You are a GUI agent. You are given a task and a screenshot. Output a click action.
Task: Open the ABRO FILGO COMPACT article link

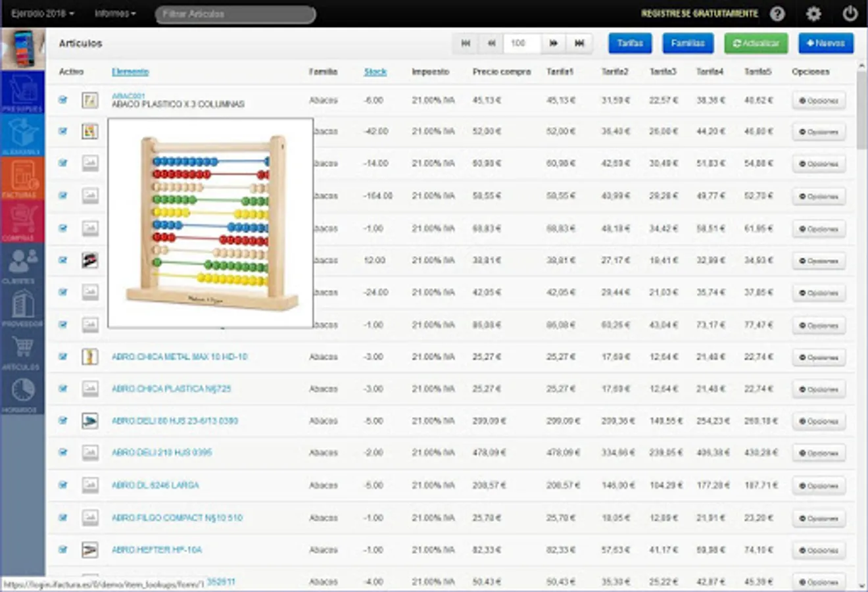click(x=177, y=518)
